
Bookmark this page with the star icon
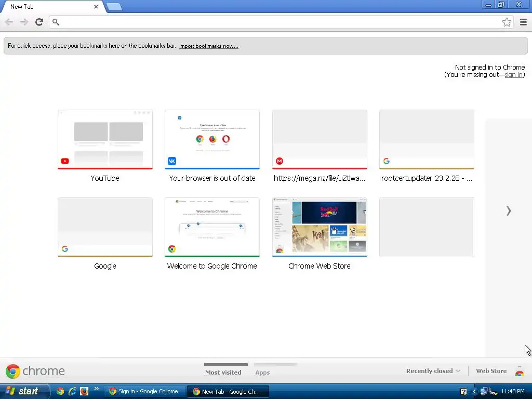click(x=507, y=22)
